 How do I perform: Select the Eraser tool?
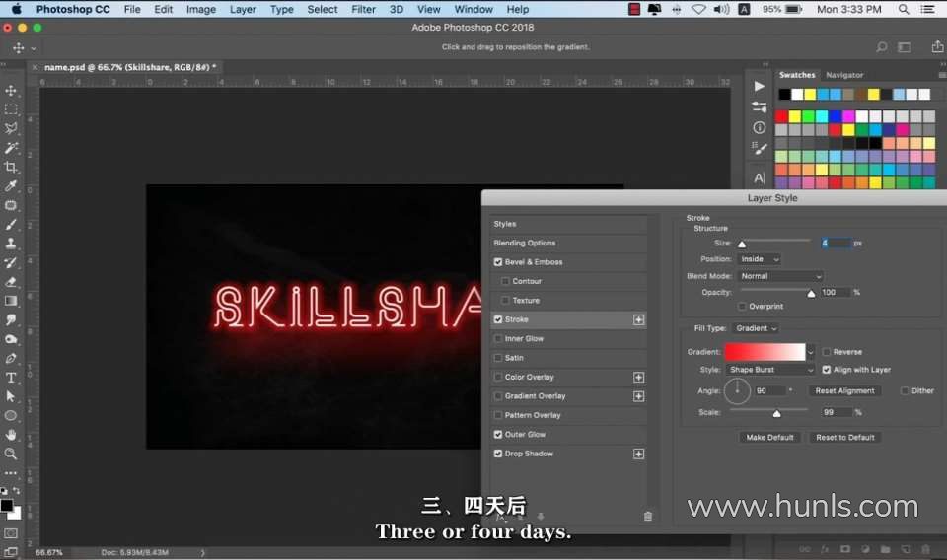point(11,282)
